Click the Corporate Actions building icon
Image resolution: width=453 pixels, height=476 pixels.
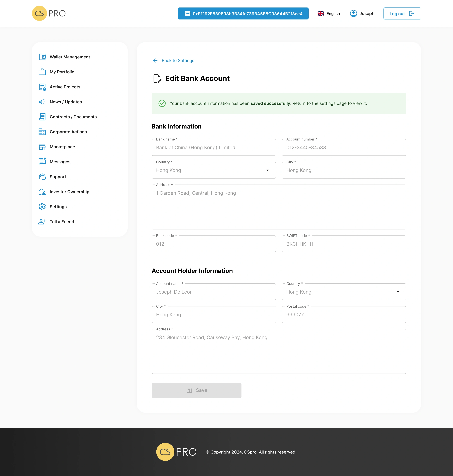[x=42, y=132]
